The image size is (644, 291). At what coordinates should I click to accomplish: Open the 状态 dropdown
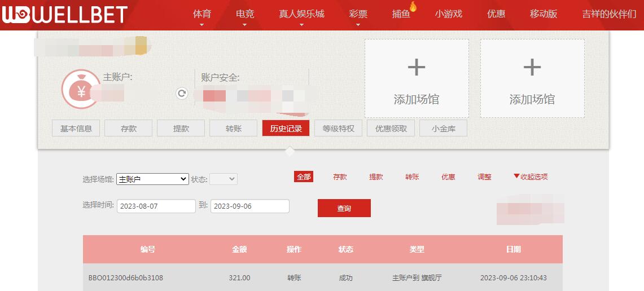[224, 179]
